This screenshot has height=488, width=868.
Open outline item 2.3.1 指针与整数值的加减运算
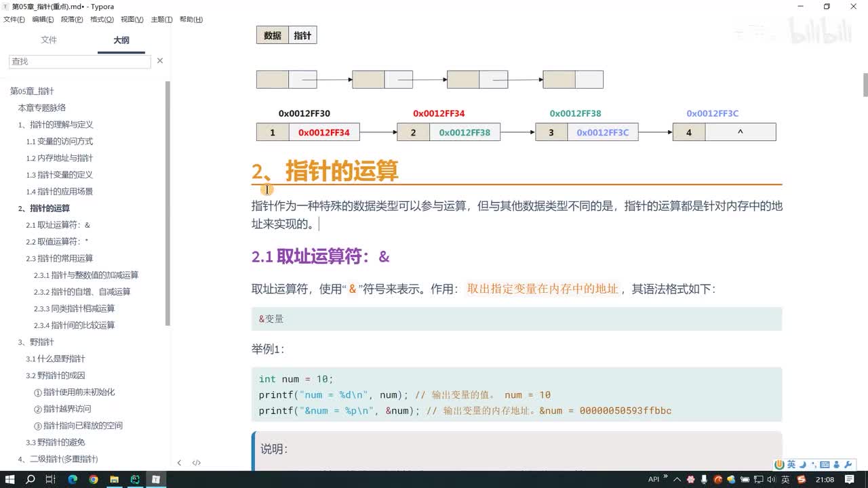[x=86, y=275]
